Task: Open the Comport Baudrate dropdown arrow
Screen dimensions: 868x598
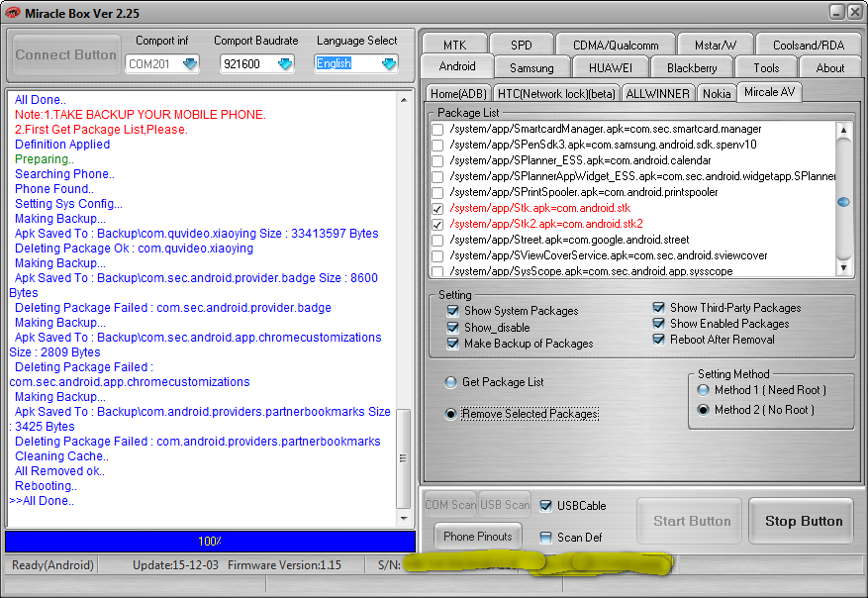Action: coord(284,63)
